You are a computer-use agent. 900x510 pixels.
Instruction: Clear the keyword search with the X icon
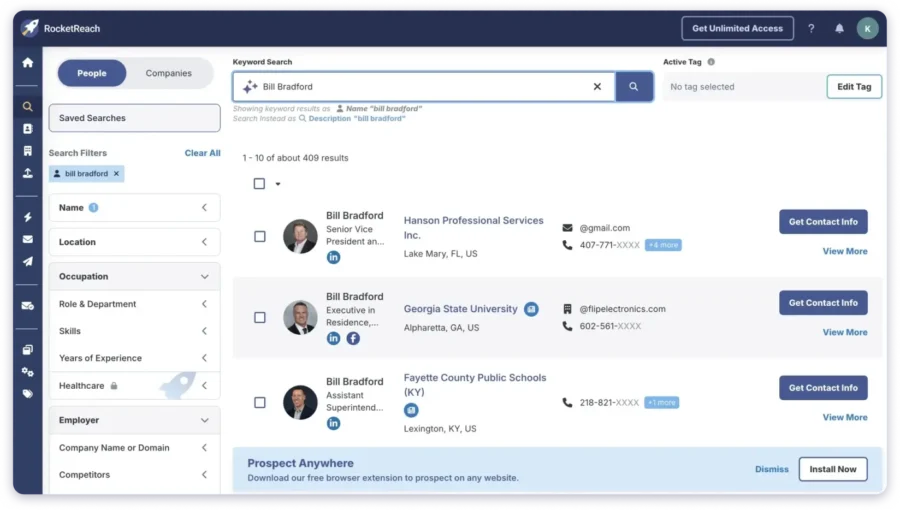point(597,87)
